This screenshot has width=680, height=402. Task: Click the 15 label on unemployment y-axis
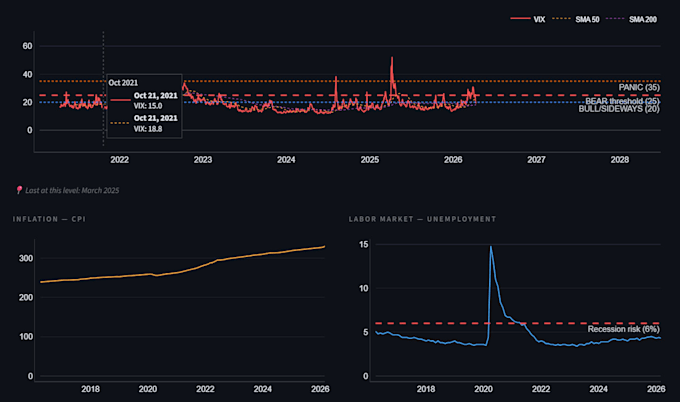pyautogui.click(x=363, y=245)
